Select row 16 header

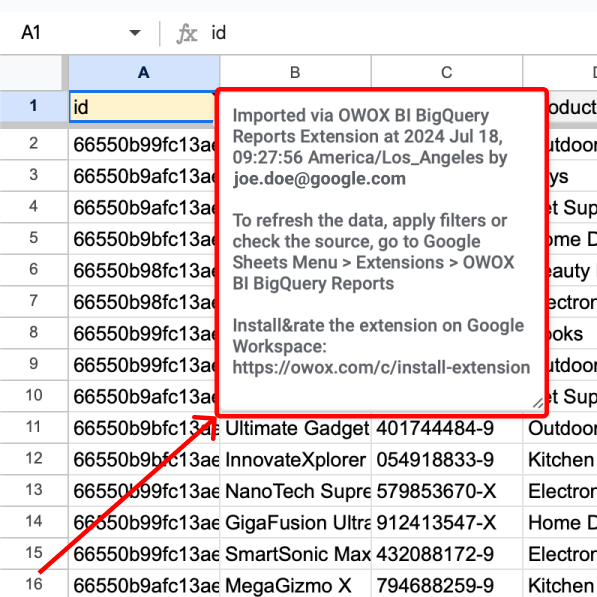click(x=34, y=584)
